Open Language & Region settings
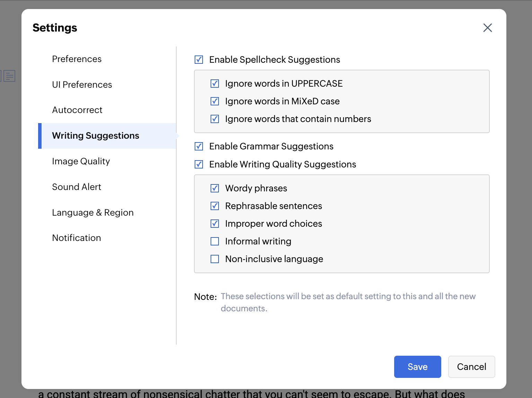 [x=92, y=213]
